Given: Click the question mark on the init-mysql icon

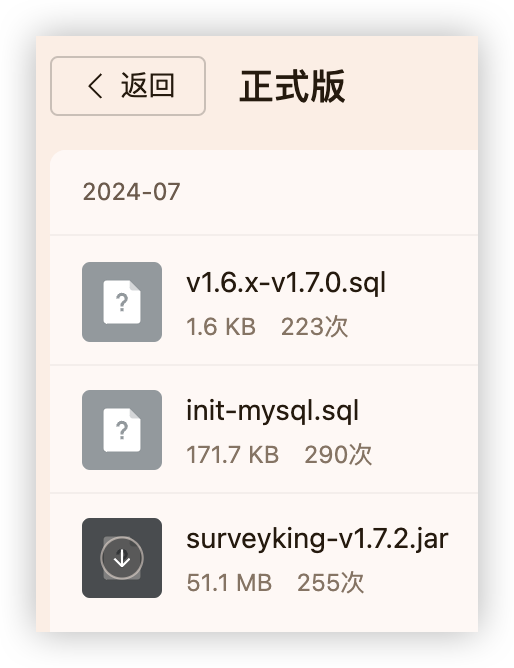Looking at the screenshot, I should click(x=122, y=430).
